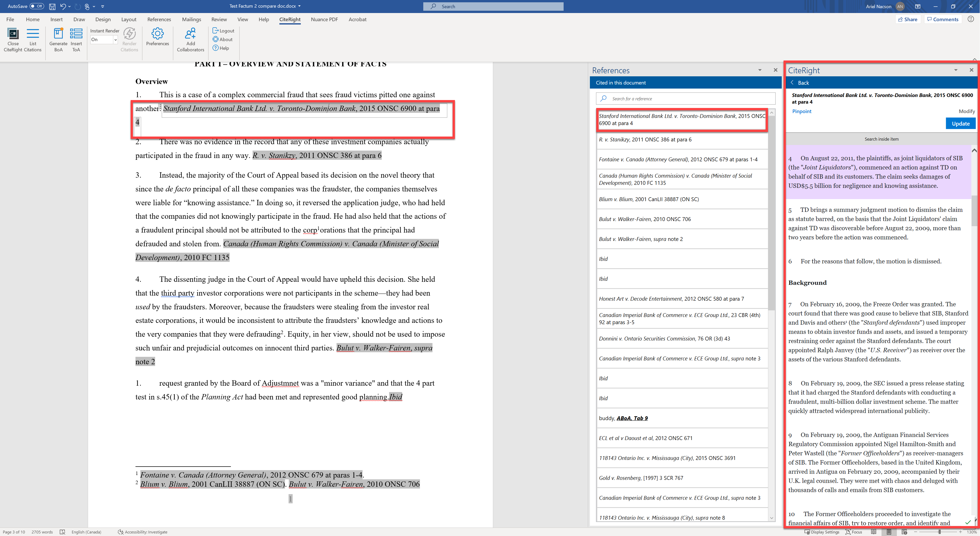
Task: Open References pane options arrow
Action: click(760, 70)
